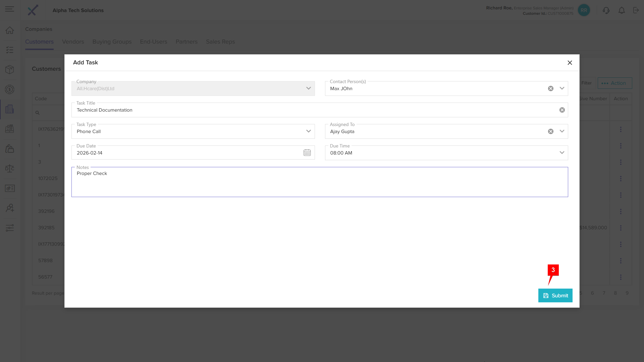Open the calendar picker for Due Date

pos(307,153)
